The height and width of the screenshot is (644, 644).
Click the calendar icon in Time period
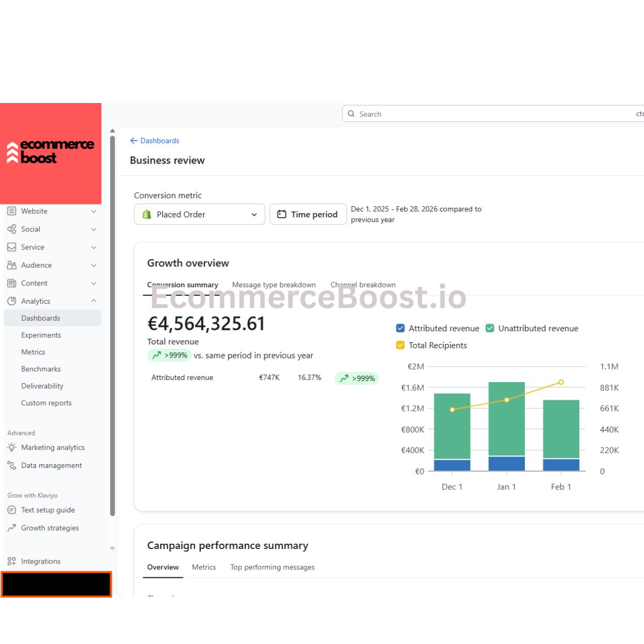[282, 214]
